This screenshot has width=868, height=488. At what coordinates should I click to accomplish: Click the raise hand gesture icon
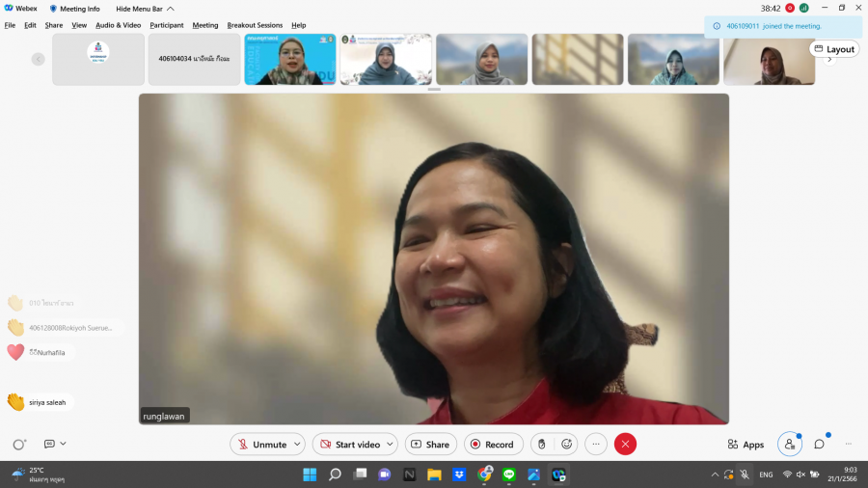[x=541, y=444]
